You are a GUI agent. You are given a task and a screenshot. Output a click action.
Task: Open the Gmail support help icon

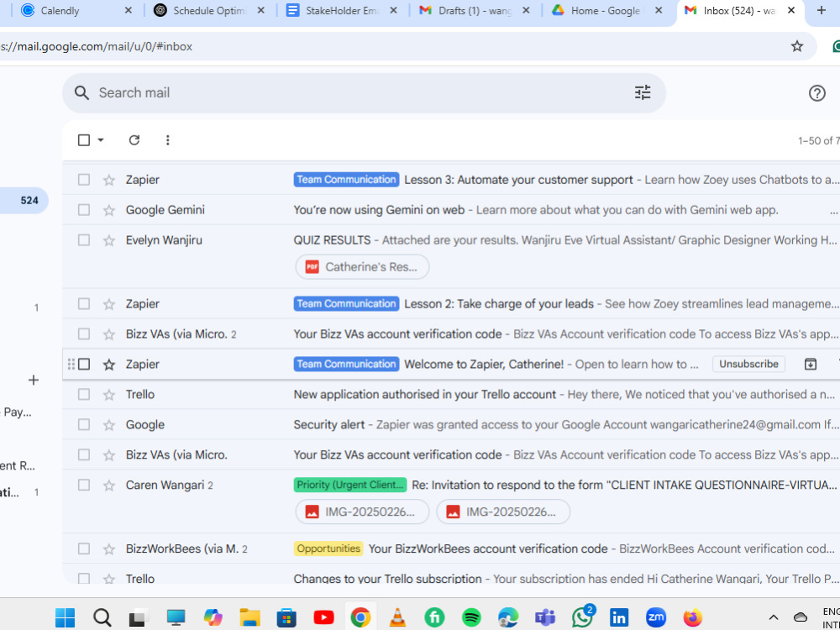pyautogui.click(x=816, y=93)
